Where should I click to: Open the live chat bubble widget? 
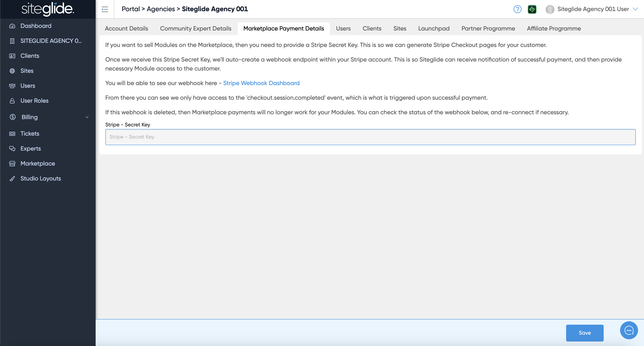(629, 330)
